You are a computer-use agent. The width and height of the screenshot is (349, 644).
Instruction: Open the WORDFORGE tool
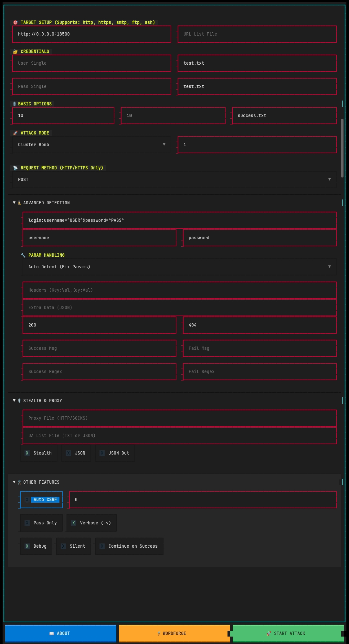tap(174, 633)
